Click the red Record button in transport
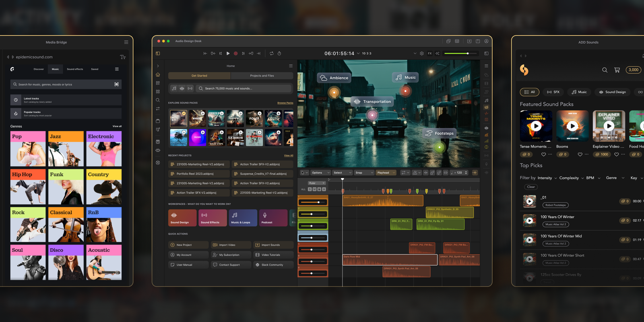The width and height of the screenshot is (644, 322). click(236, 53)
